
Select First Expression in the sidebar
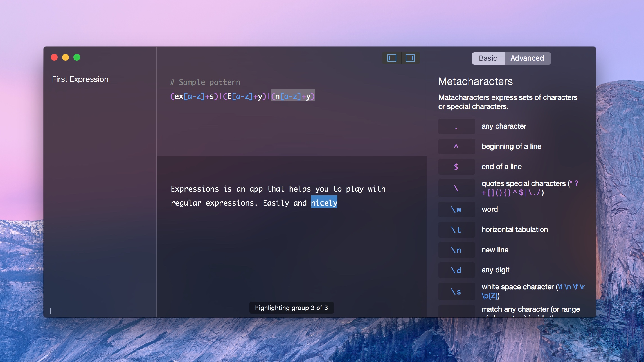coord(80,79)
